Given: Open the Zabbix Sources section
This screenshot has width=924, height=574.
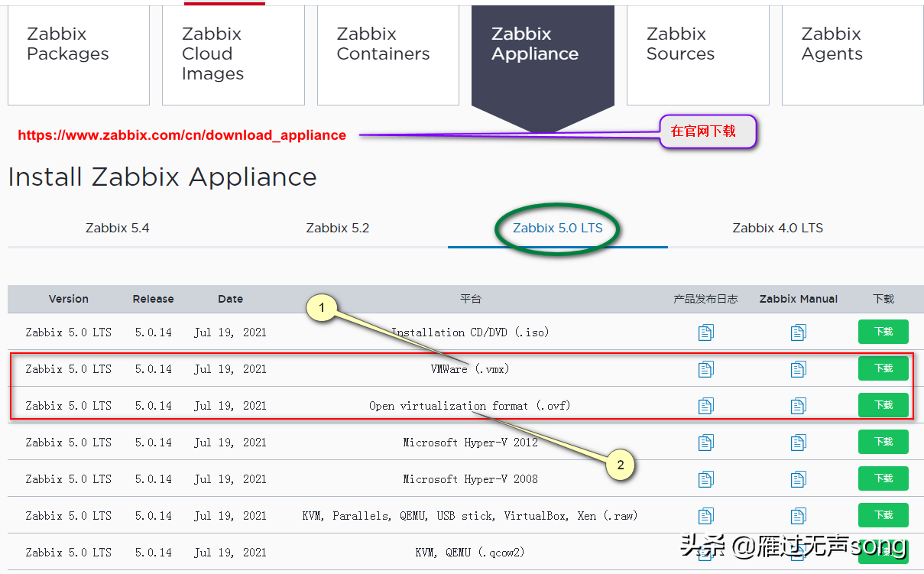Looking at the screenshot, I should tap(698, 55).
